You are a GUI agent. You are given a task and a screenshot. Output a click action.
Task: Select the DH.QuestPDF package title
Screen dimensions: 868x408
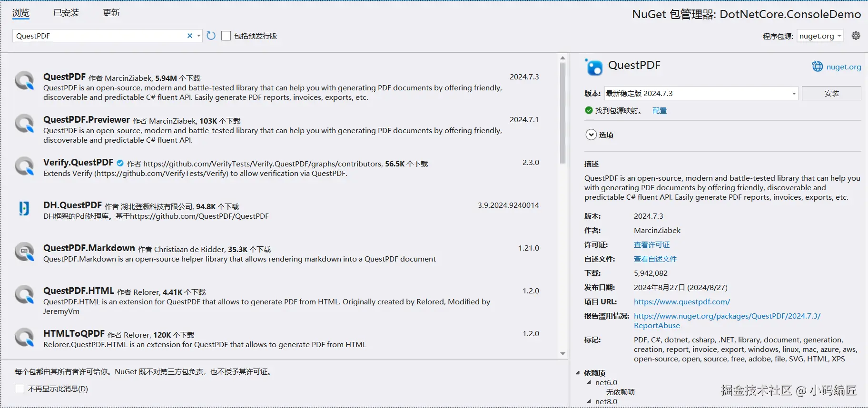(73, 205)
